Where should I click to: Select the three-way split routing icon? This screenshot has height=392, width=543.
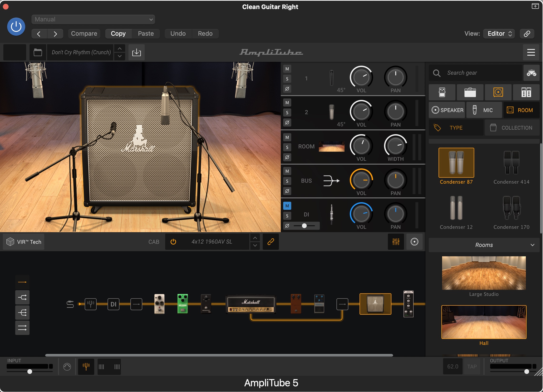[22, 313]
